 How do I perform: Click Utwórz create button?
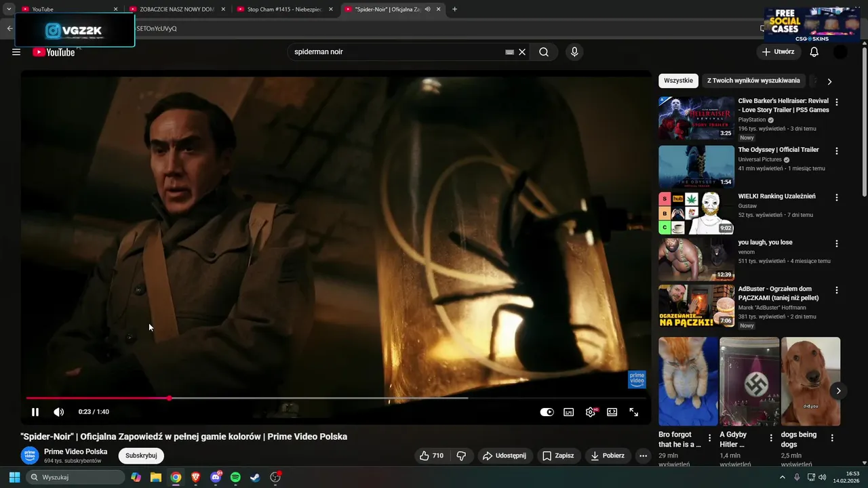(x=778, y=52)
